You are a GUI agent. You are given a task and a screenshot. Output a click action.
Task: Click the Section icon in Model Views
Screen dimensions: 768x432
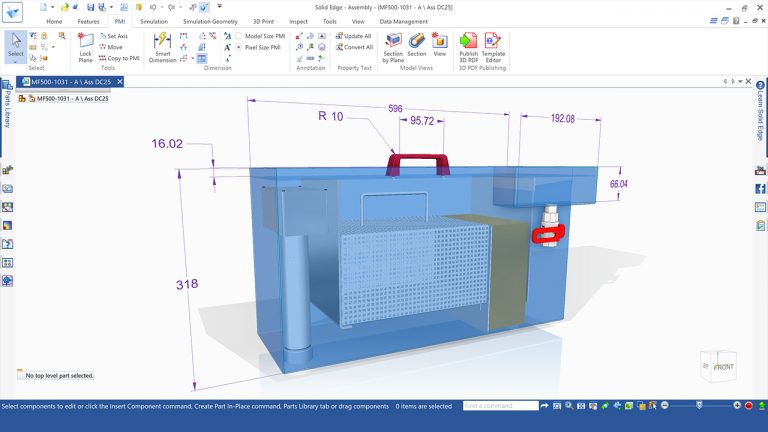(x=417, y=46)
